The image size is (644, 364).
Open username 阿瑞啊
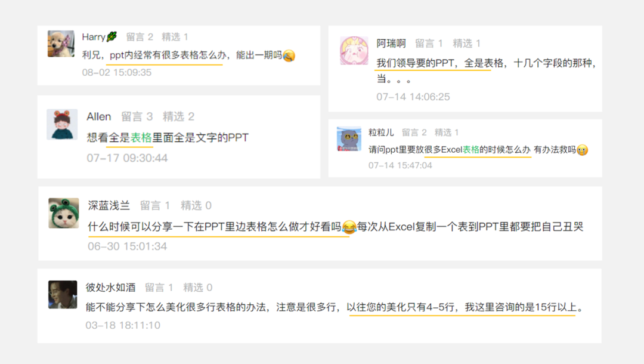coord(391,44)
